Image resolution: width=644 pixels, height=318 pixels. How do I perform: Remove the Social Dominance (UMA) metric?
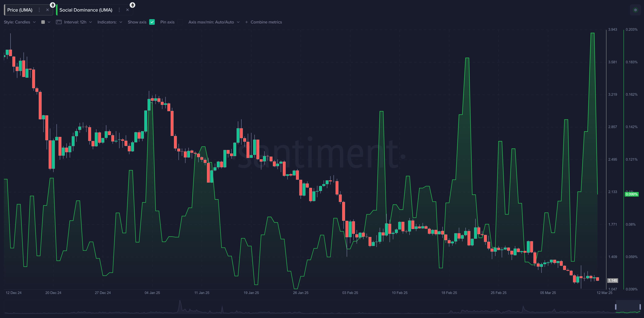pyautogui.click(x=127, y=10)
